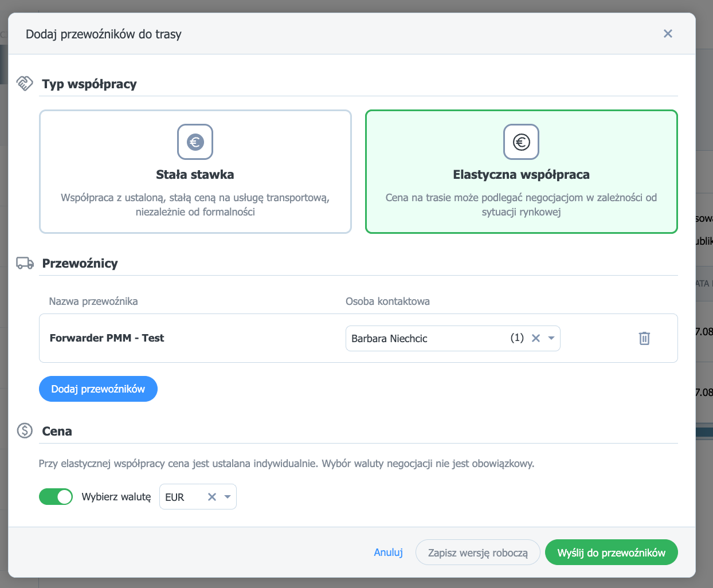Select the Elastyczna współpraca cooperation type
The image size is (713, 588).
tap(521, 171)
